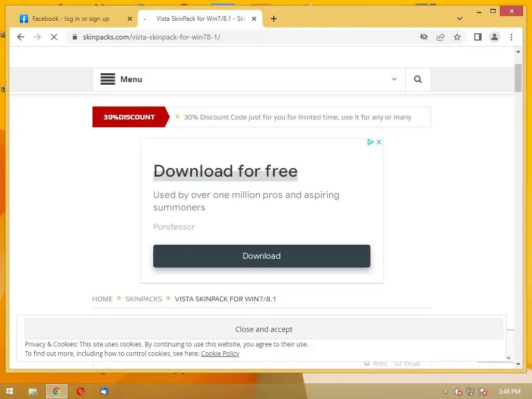Close the Vista SkinPack tab
Viewport: 532px width, 399px height.
(x=254, y=19)
